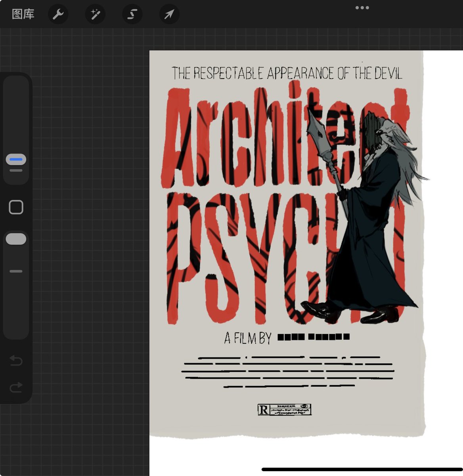
Task: Tap the R rating box on poster
Action: (x=284, y=409)
